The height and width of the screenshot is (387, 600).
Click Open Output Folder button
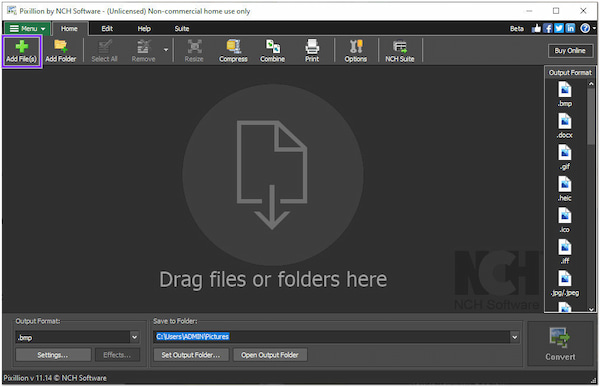tap(270, 355)
